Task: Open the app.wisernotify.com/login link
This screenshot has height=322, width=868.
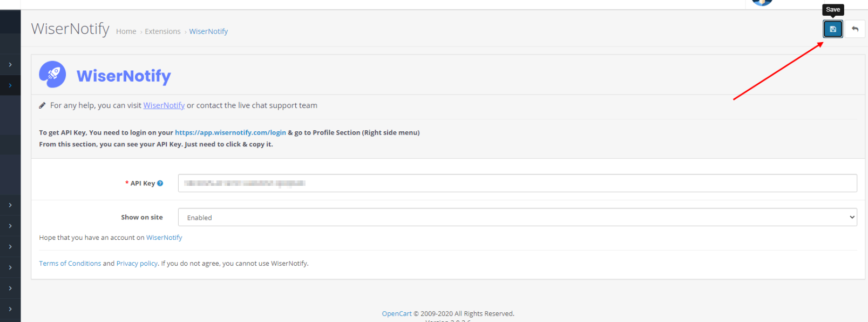Action: point(230,132)
